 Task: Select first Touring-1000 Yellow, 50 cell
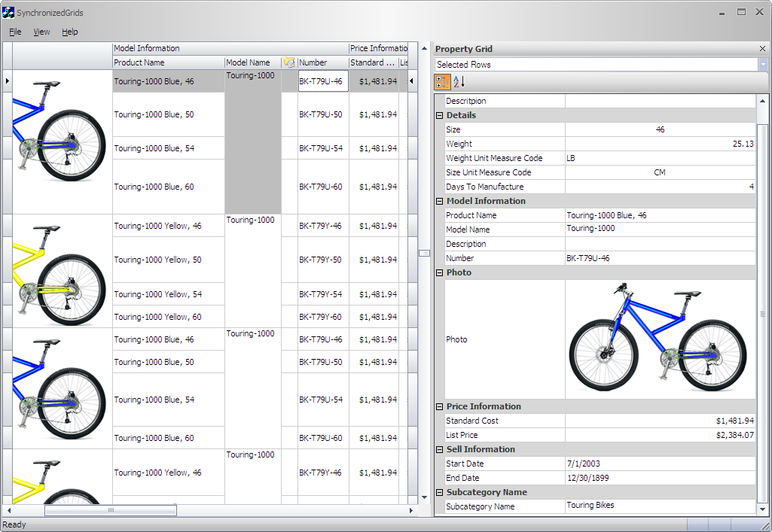[x=169, y=260]
